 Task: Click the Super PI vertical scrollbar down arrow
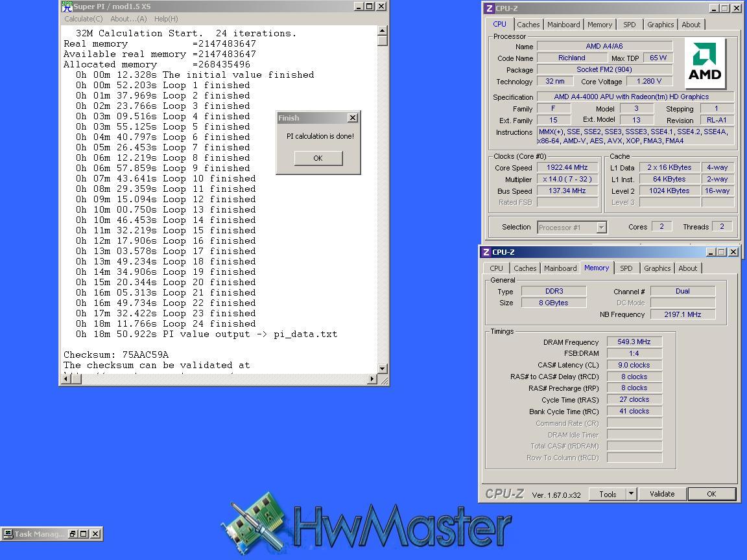click(x=382, y=369)
